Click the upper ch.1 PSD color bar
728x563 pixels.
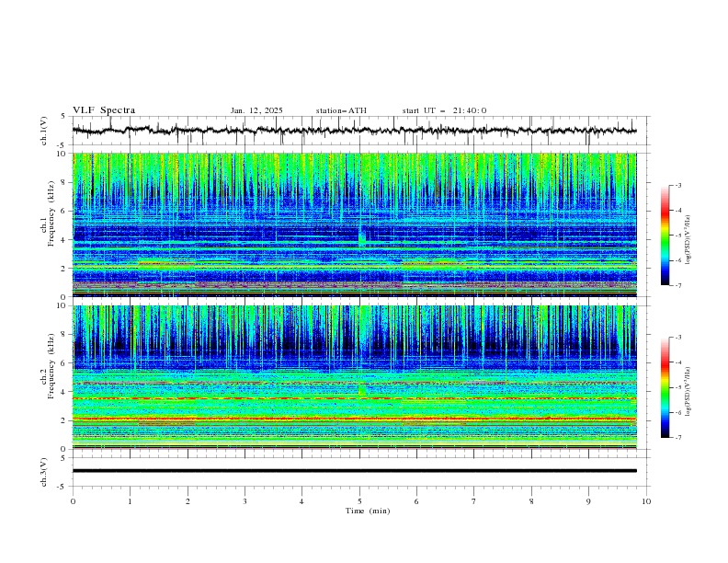(665, 236)
